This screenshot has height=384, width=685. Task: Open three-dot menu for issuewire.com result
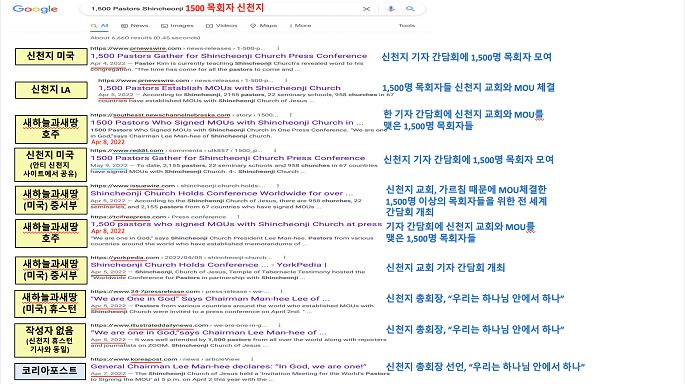pyautogui.click(x=278, y=186)
